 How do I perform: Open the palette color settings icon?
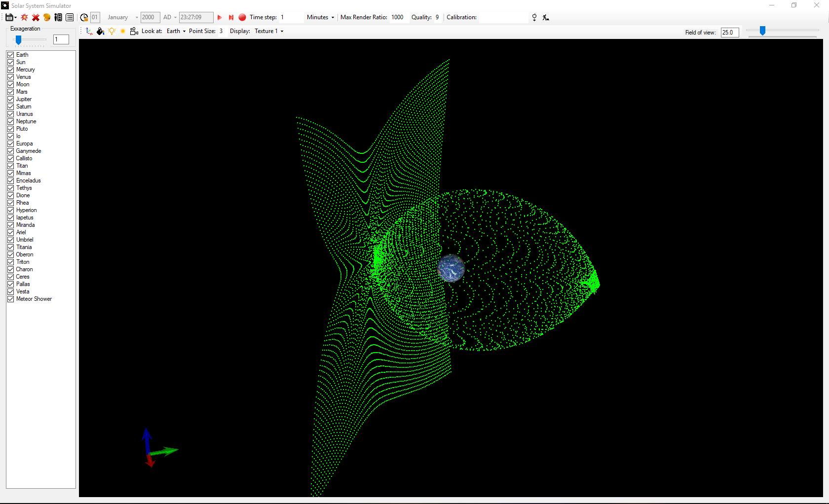tap(46, 17)
